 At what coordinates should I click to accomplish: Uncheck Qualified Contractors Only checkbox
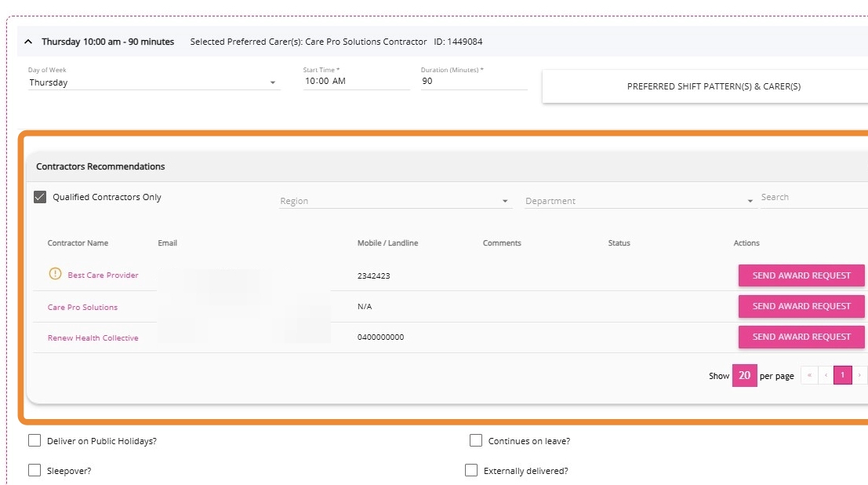(40, 197)
